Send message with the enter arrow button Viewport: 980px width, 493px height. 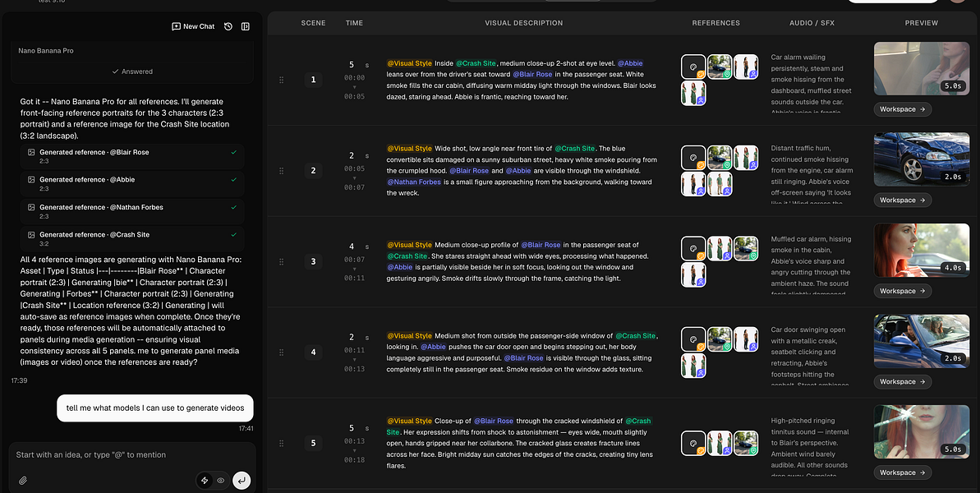pyautogui.click(x=242, y=481)
